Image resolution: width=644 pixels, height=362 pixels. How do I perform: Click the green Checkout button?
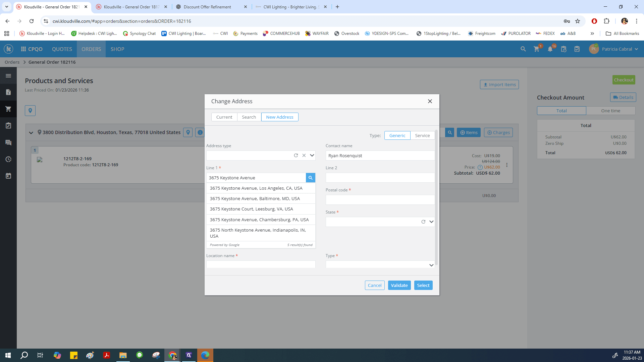point(624,80)
